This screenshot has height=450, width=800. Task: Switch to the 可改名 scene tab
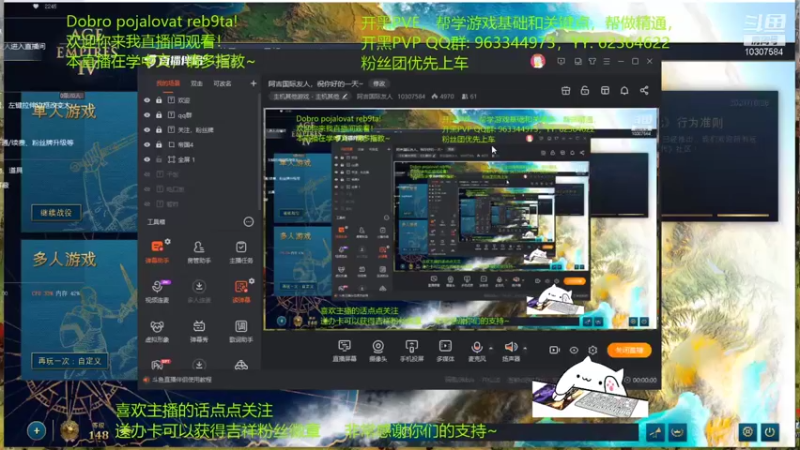point(222,83)
